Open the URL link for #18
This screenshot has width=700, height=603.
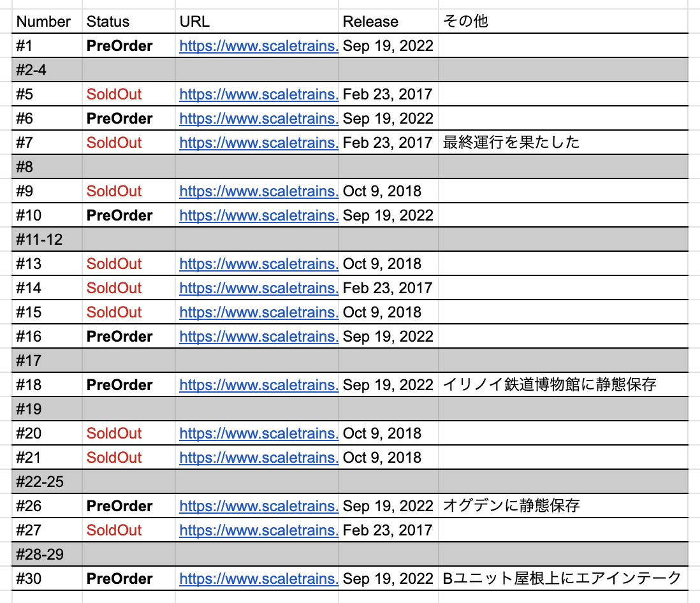tap(258, 385)
